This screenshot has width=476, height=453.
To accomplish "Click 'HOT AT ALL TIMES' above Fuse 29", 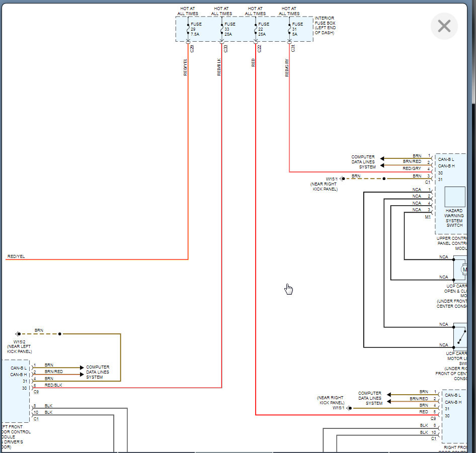I will (x=188, y=11).
